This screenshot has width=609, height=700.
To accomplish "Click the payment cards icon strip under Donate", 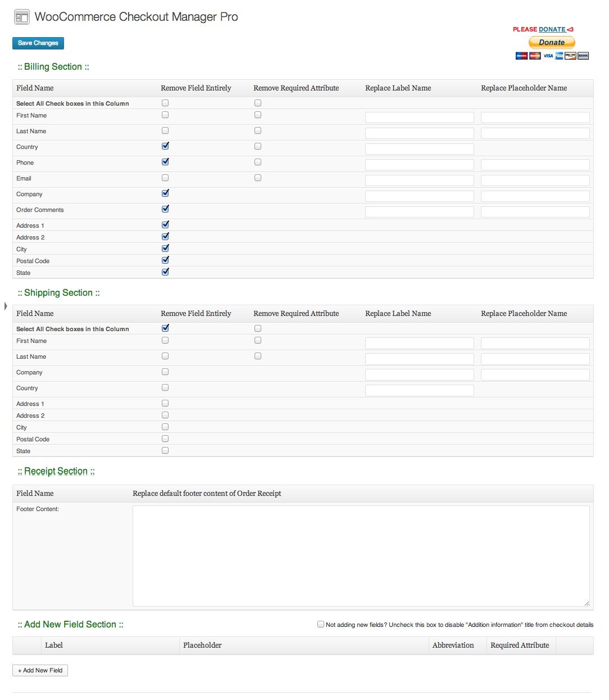I will 552,55.
